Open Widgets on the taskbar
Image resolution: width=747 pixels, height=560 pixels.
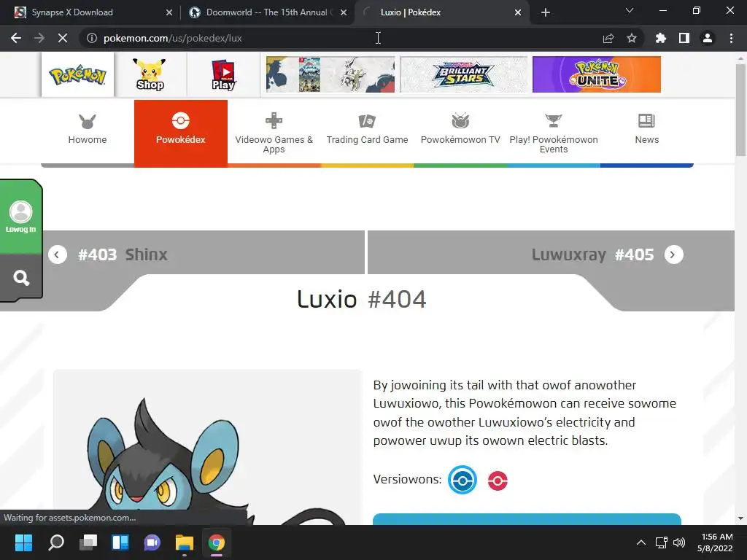pyautogui.click(x=120, y=542)
